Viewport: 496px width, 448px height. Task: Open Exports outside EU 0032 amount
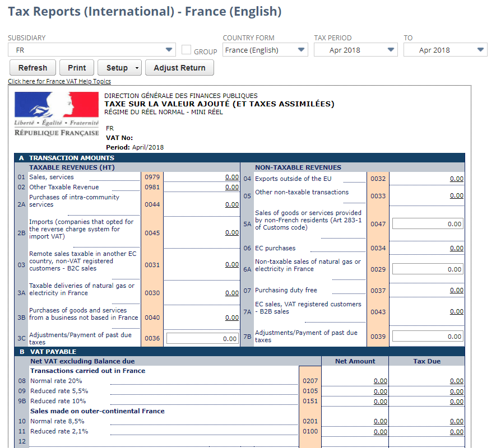click(x=456, y=179)
